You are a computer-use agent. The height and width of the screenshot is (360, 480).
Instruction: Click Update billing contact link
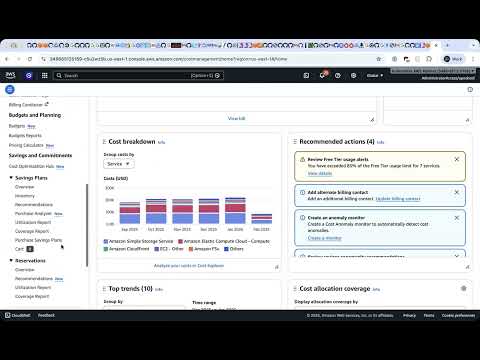pyautogui.click(x=398, y=199)
